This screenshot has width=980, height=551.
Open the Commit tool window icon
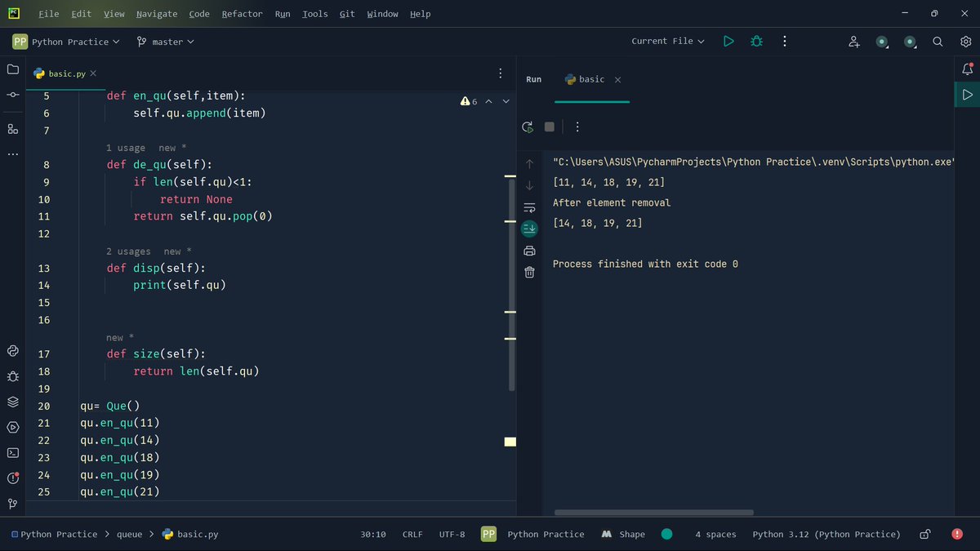pyautogui.click(x=13, y=96)
